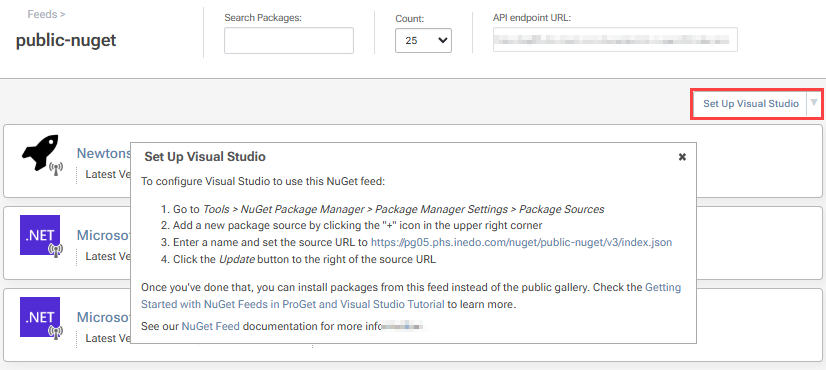Viewport: 826px width, 370px height.
Task: Click the Set Up Visual Studio button
Action: (x=751, y=103)
